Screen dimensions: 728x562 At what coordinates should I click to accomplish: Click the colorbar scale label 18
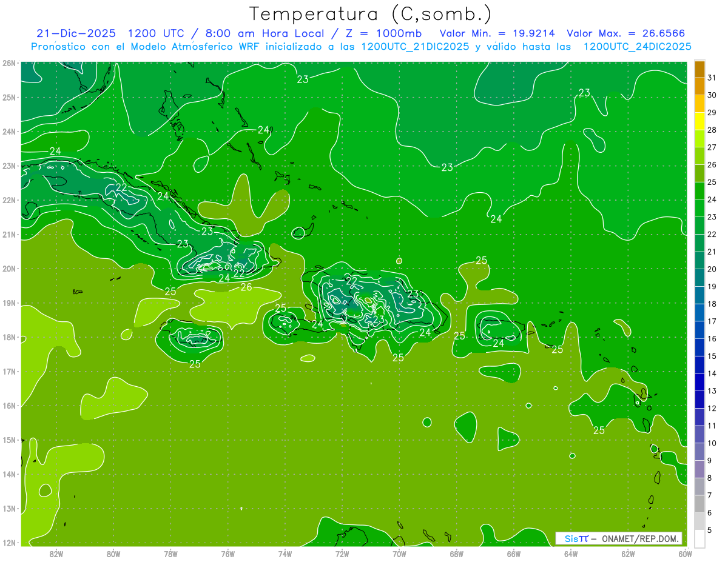pyautogui.click(x=712, y=304)
